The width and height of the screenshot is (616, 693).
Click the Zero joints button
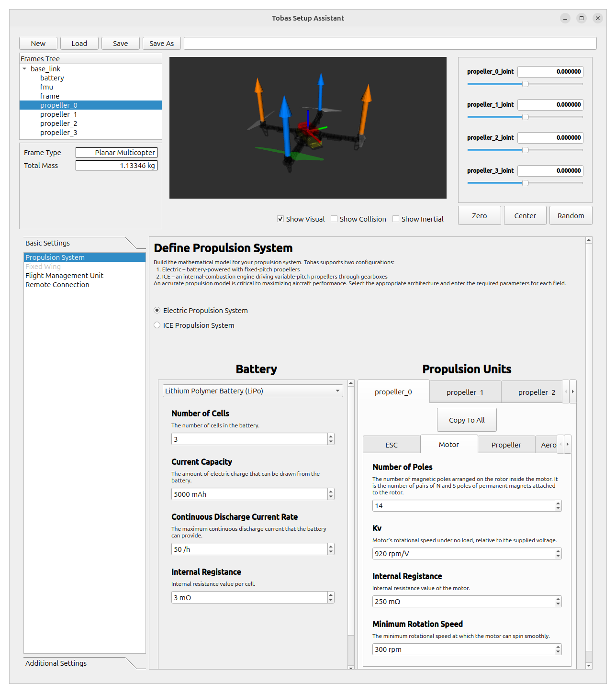(480, 216)
